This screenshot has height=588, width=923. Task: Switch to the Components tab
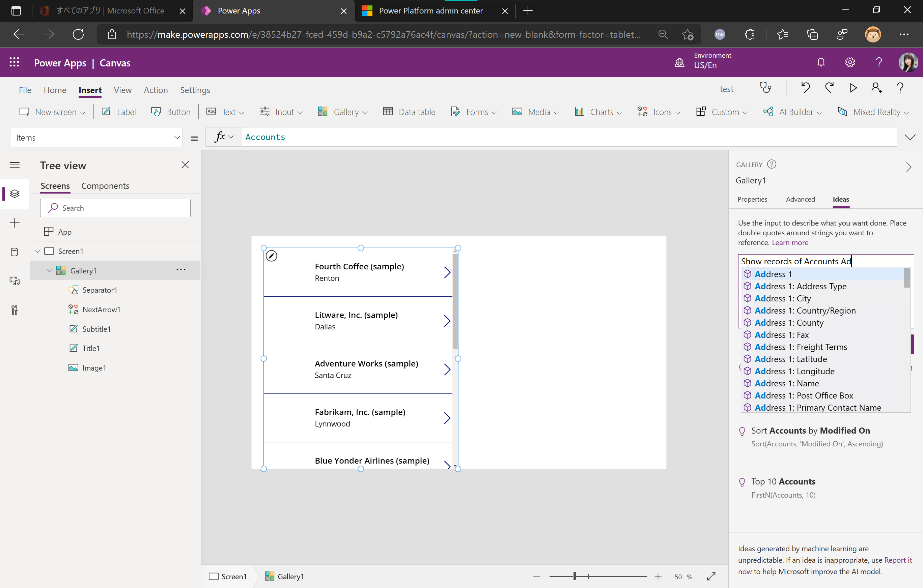point(105,186)
